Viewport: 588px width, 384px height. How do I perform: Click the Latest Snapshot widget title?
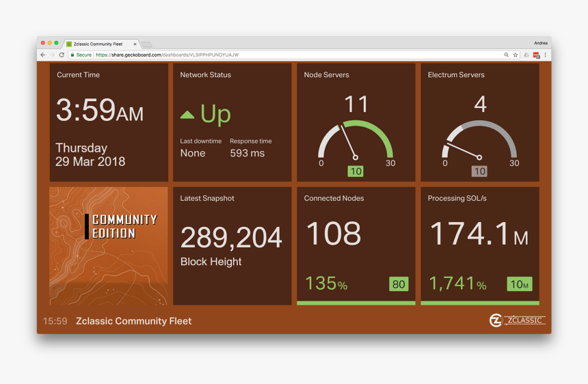click(207, 198)
